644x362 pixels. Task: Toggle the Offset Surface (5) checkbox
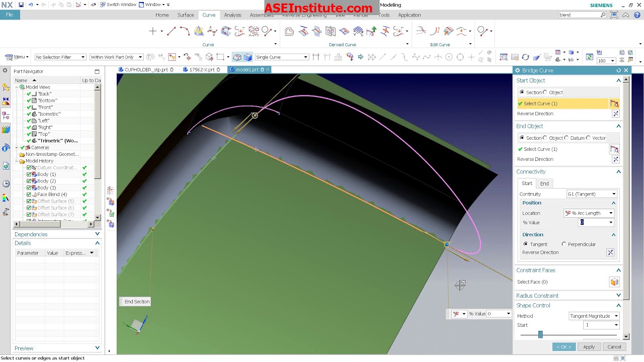29,201
